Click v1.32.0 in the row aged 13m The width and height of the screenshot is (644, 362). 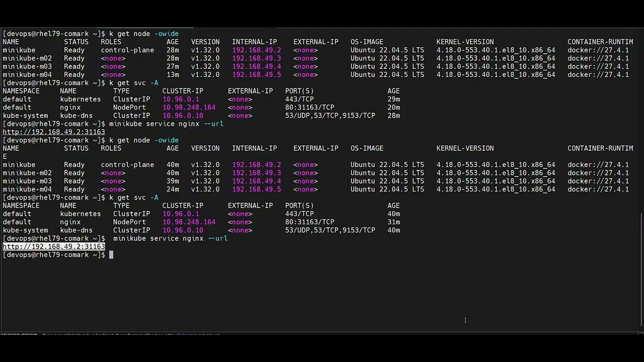(x=205, y=74)
